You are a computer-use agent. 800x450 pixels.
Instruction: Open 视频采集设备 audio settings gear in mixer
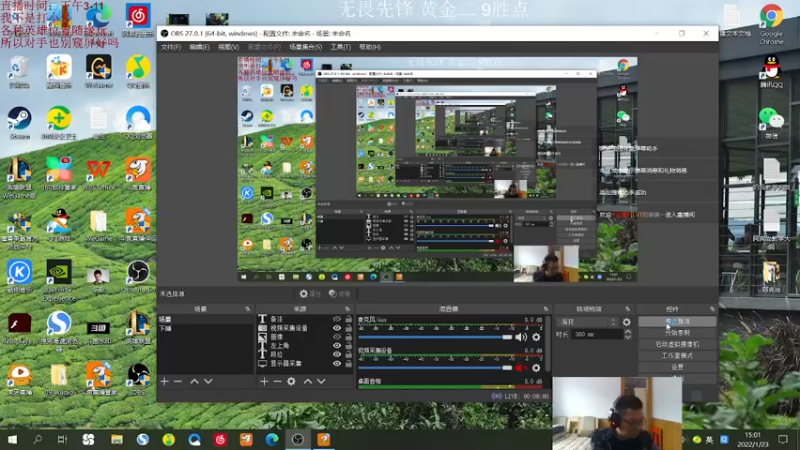(x=536, y=367)
